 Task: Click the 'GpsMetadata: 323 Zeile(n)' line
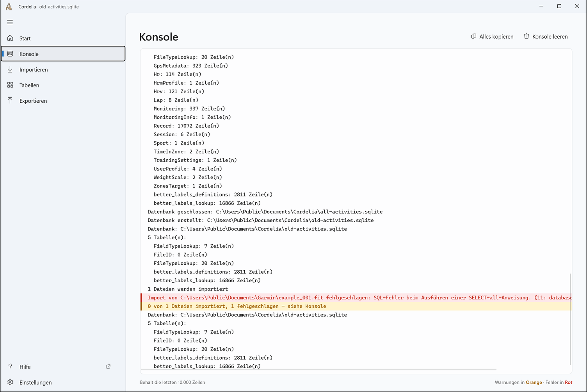190,66
